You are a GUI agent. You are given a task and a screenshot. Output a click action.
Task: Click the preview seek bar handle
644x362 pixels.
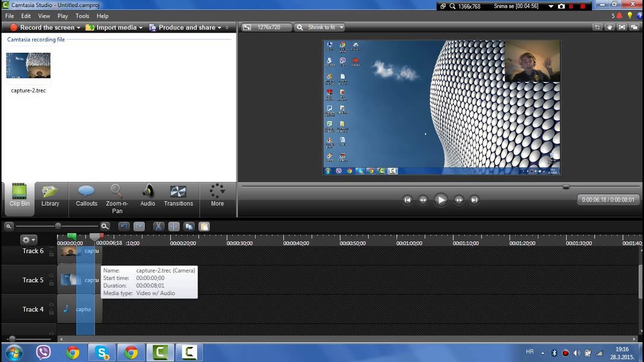pyautogui.click(x=566, y=187)
